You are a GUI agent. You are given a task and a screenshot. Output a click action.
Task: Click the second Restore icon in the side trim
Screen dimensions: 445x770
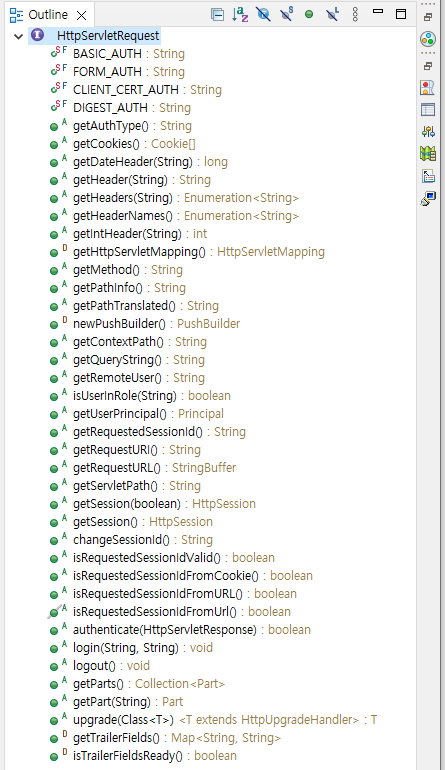[x=428, y=66]
